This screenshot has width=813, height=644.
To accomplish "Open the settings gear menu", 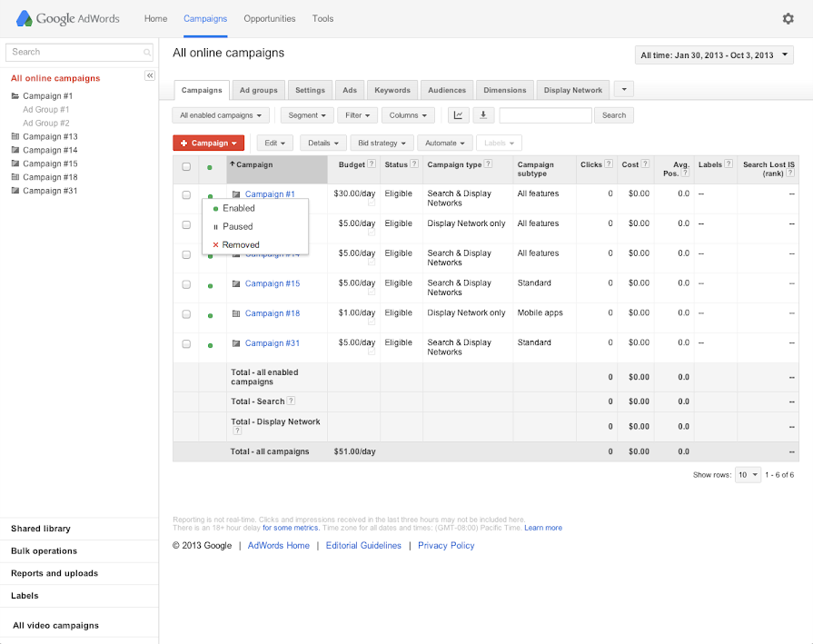I will 788,19.
